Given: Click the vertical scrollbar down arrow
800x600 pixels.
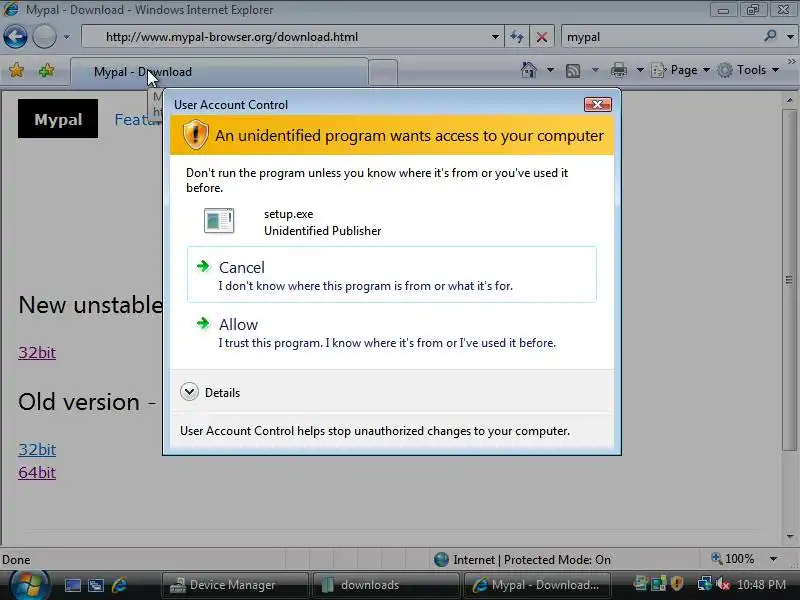Looking at the screenshot, I should pyautogui.click(x=789, y=536).
